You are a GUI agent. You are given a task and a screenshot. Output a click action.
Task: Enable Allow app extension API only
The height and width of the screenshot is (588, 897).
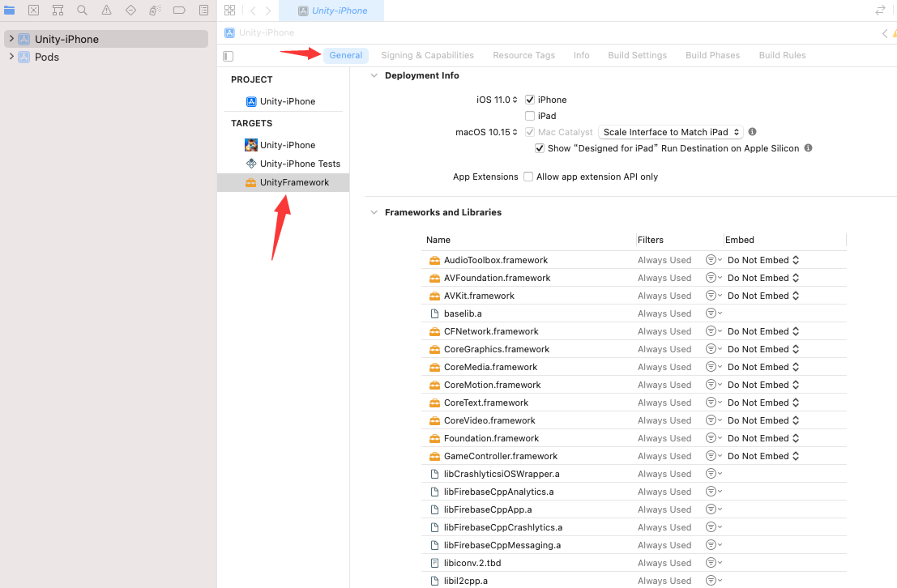[x=528, y=177]
